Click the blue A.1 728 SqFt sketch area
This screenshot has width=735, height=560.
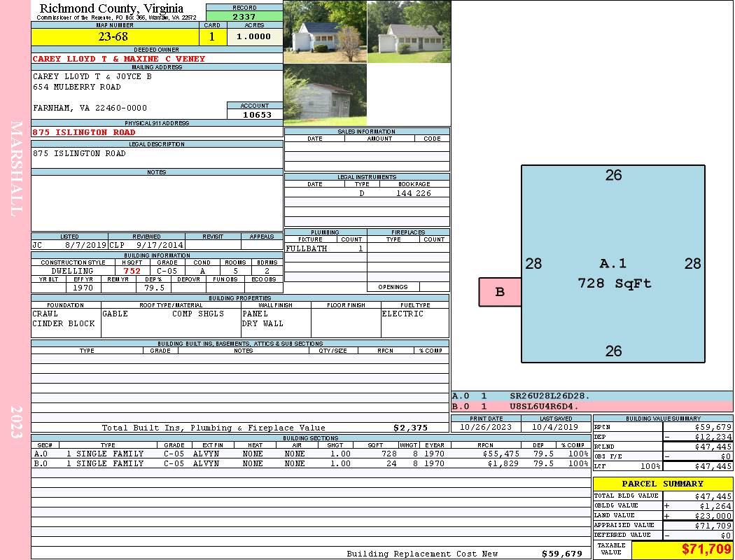[x=613, y=264]
